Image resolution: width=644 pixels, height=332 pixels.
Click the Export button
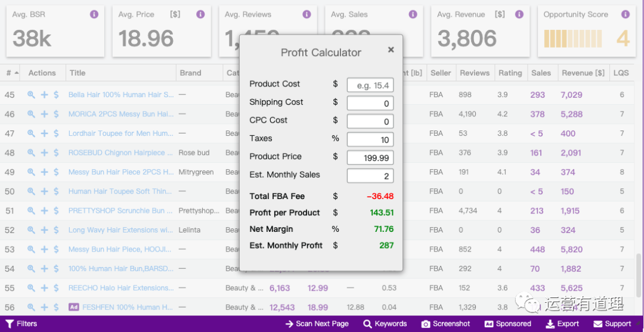point(562,324)
